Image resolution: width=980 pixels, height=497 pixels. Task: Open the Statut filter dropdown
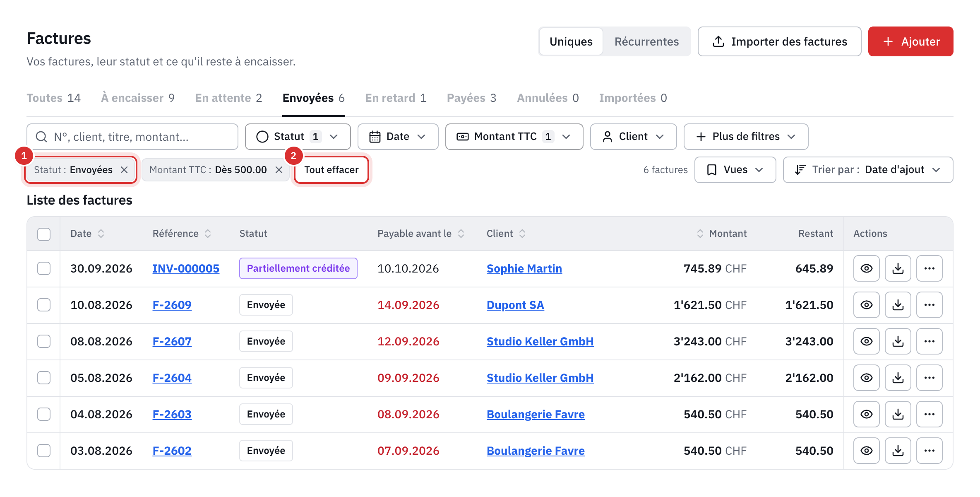coord(298,137)
